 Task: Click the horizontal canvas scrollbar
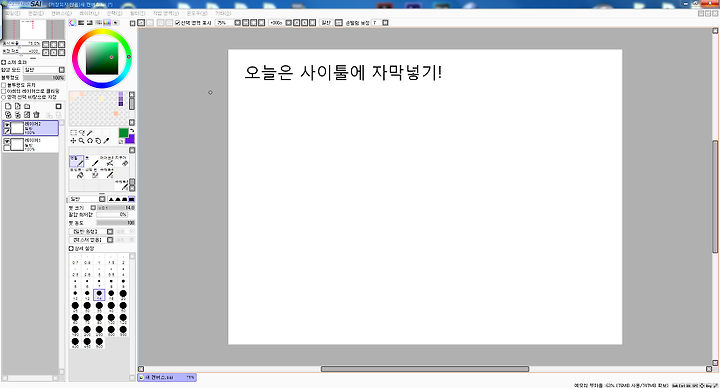pos(425,369)
